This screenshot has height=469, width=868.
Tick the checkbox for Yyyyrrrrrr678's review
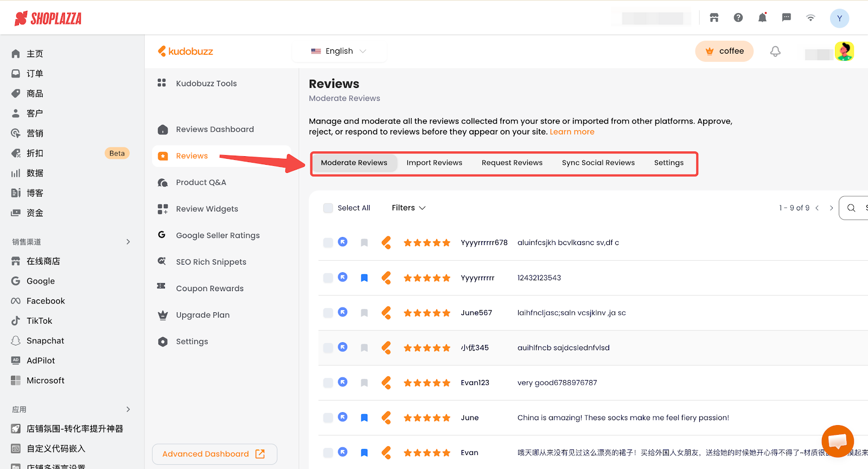(328, 243)
